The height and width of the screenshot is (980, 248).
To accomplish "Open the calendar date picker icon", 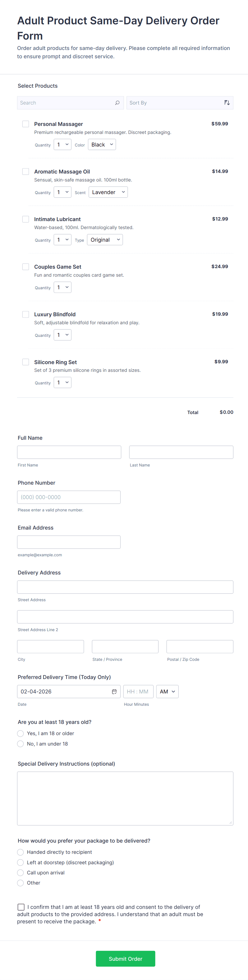I will click(x=114, y=692).
